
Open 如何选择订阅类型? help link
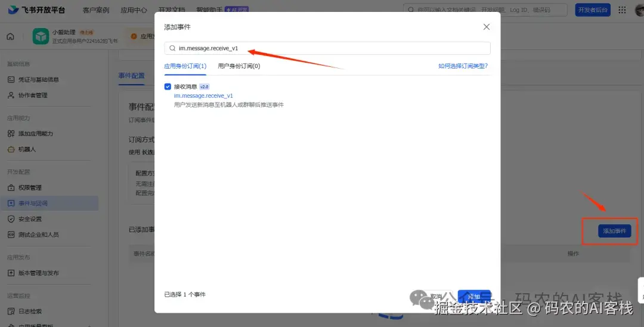463,66
